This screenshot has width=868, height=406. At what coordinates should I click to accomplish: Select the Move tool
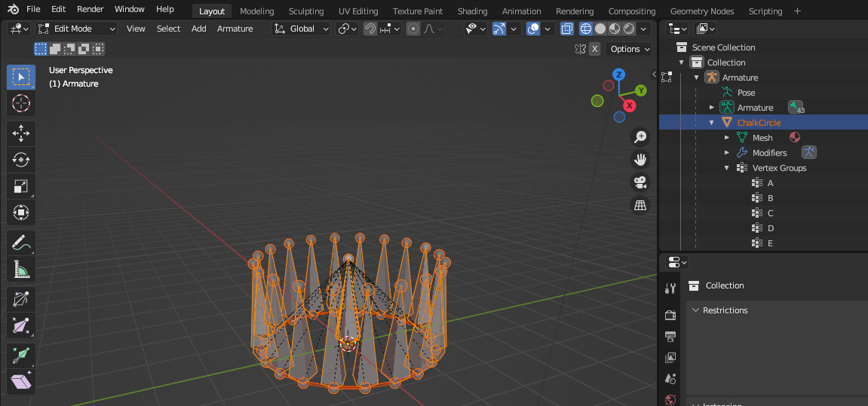[x=21, y=133]
